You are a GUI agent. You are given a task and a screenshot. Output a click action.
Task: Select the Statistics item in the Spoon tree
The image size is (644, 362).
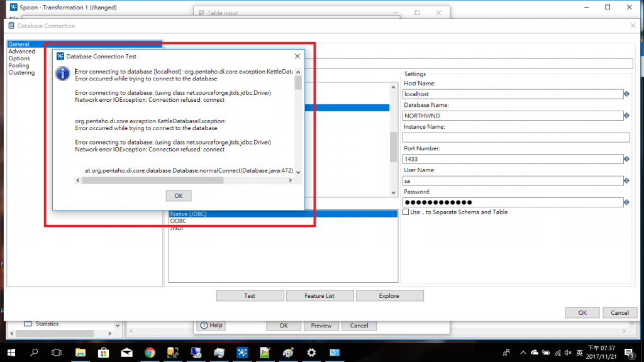pyautogui.click(x=47, y=324)
